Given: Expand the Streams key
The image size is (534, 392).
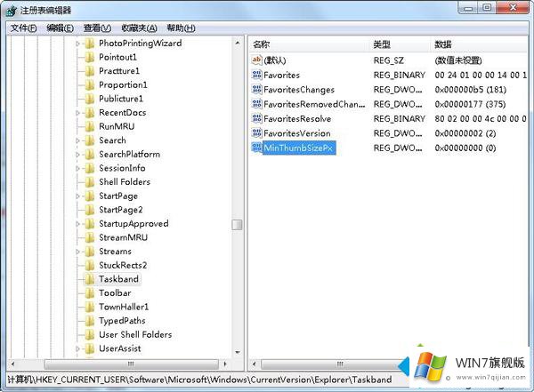Looking at the screenshot, I should [x=77, y=252].
